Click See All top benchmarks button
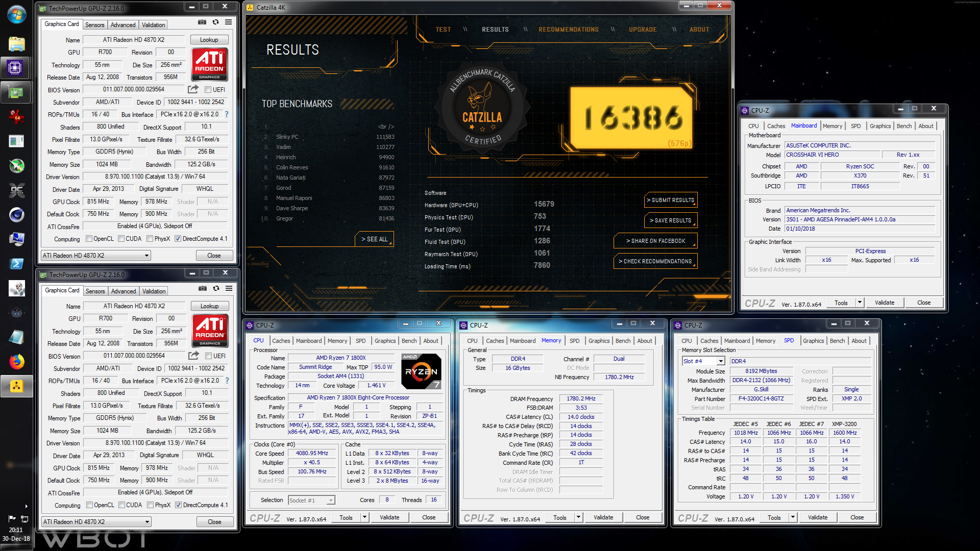 [374, 239]
